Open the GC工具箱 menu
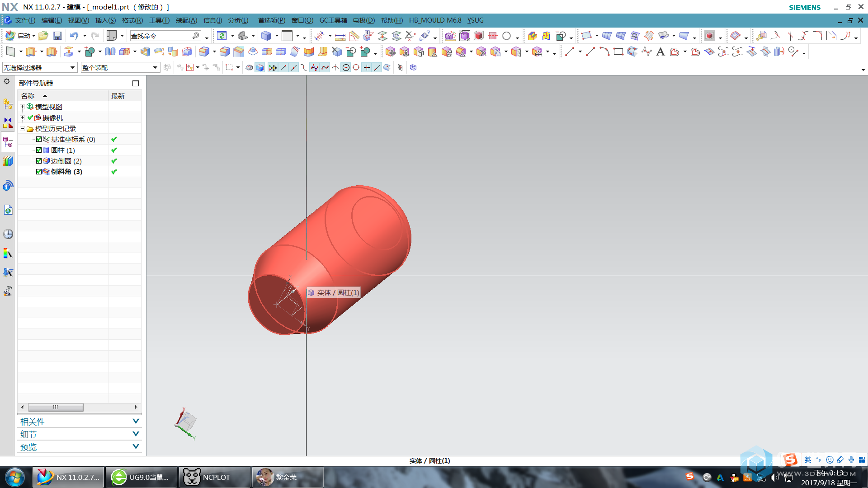The image size is (868, 488). click(333, 20)
